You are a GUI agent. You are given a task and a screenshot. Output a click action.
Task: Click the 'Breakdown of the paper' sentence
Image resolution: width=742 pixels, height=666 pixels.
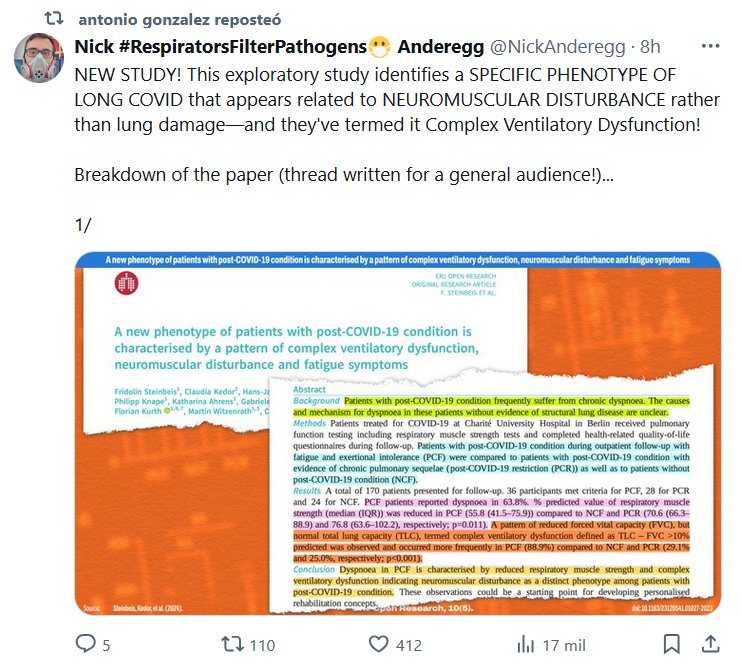[344, 175]
